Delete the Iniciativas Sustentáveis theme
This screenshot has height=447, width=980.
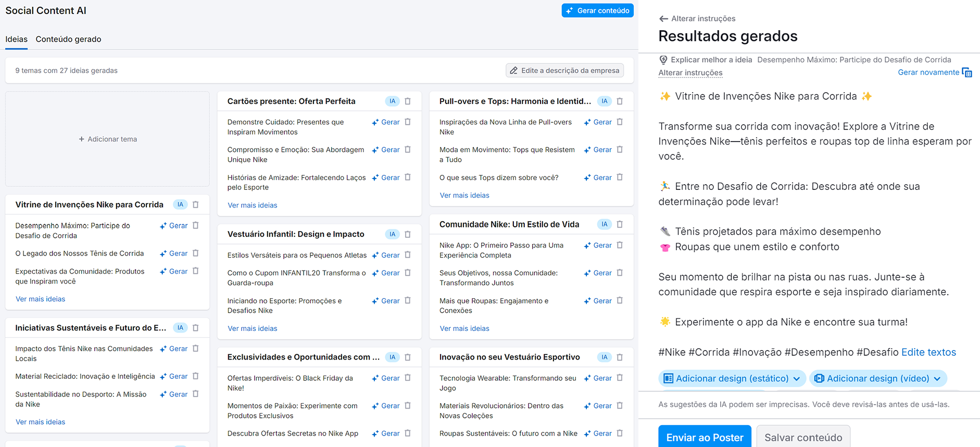pyautogui.click(x=196, y=328)
